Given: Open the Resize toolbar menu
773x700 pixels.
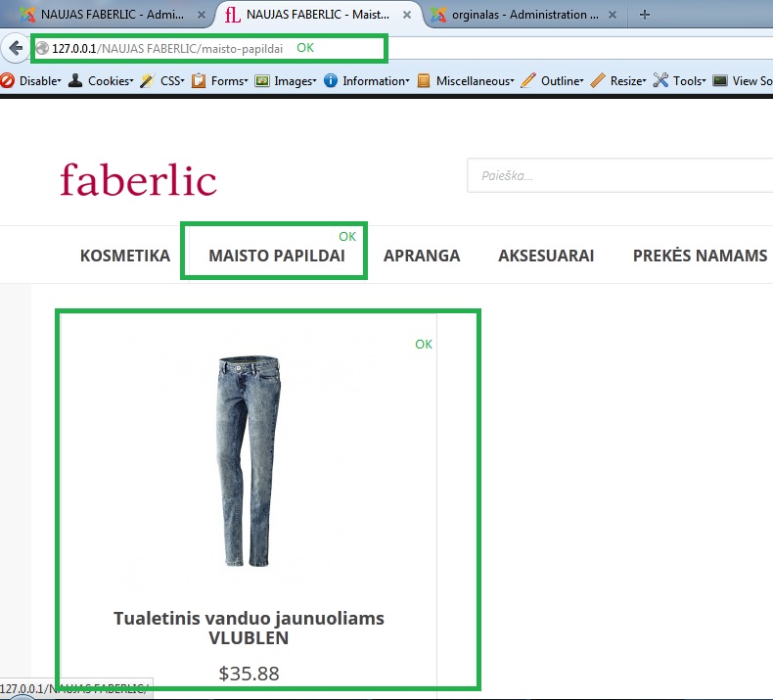Looking at the screenshot, I should coord(628,81).
